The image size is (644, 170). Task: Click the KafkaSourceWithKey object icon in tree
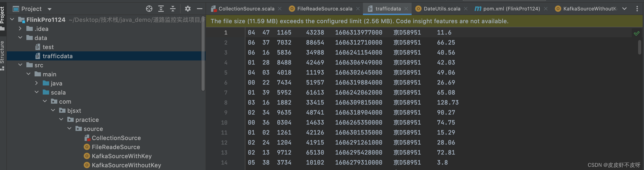pos(87,156)
